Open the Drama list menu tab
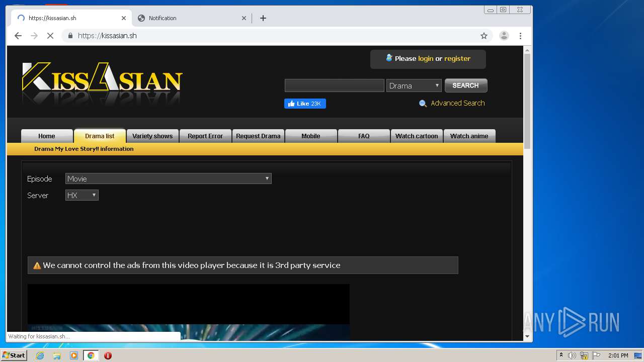The width and height of the screenshot is (644, 362). pyautogui.click(x=100, y=136)
